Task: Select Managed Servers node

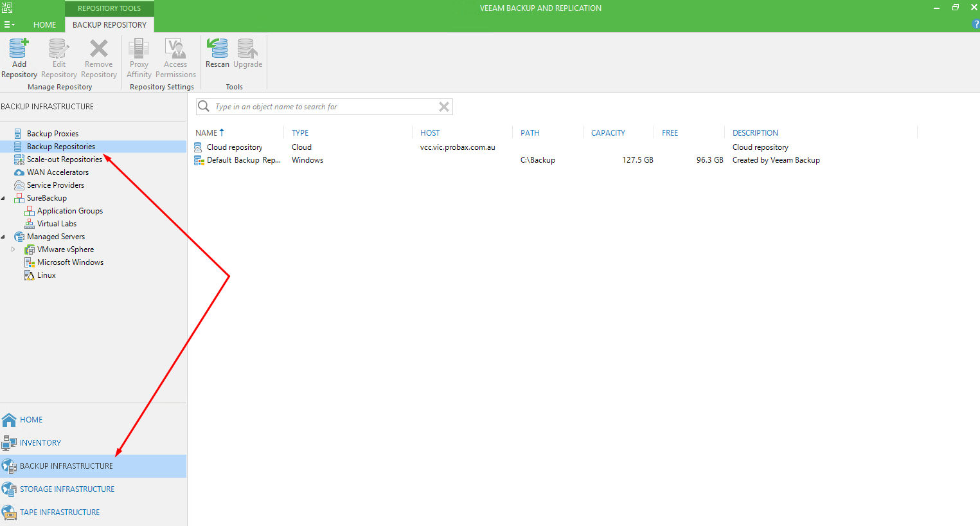Action: click(56, 237)
